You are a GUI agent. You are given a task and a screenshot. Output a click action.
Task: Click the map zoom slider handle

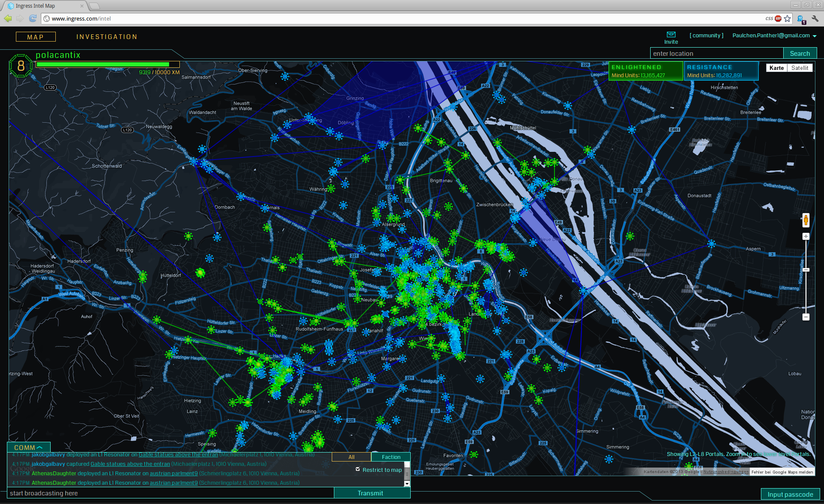pyautogui.click(x=806, y=270)
